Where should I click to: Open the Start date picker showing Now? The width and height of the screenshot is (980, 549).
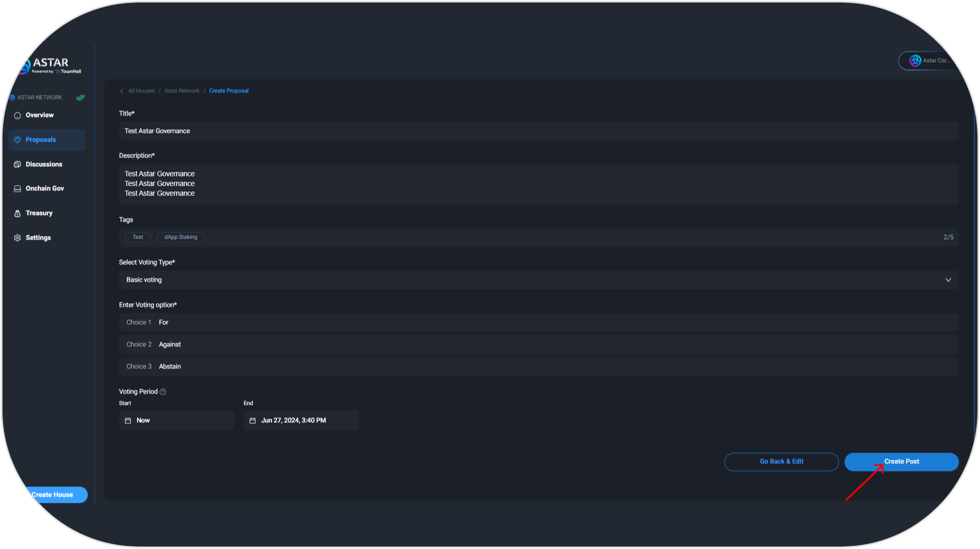click(177, 421)
